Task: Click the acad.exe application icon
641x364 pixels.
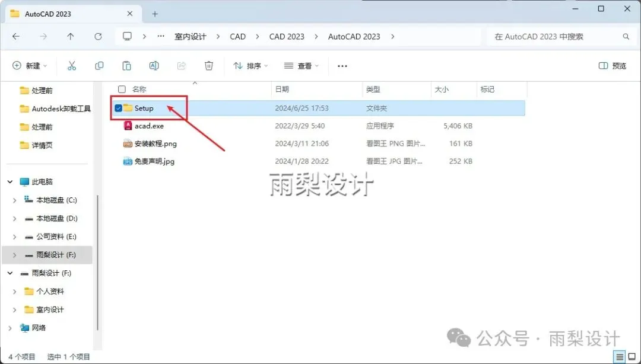Action: [128, 126]
